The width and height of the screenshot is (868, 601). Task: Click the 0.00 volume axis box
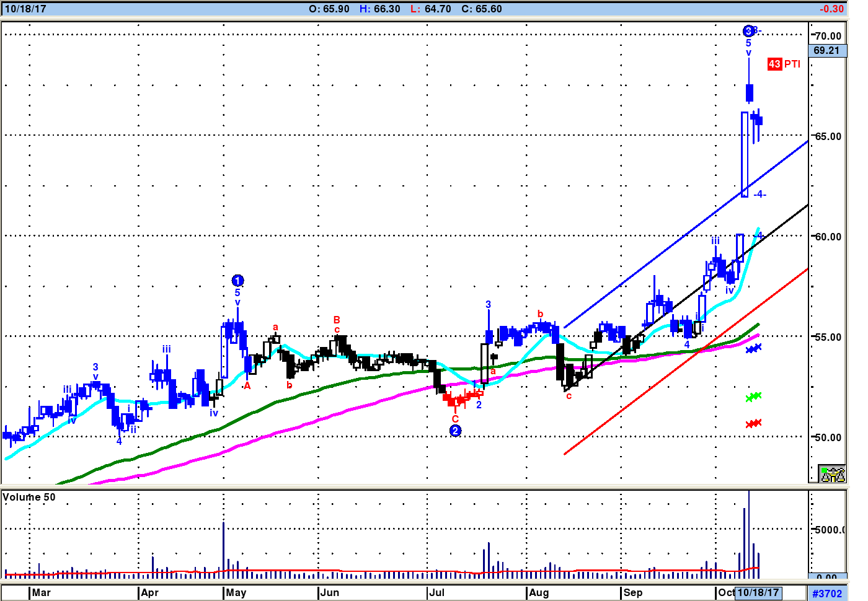click(826, 577)
